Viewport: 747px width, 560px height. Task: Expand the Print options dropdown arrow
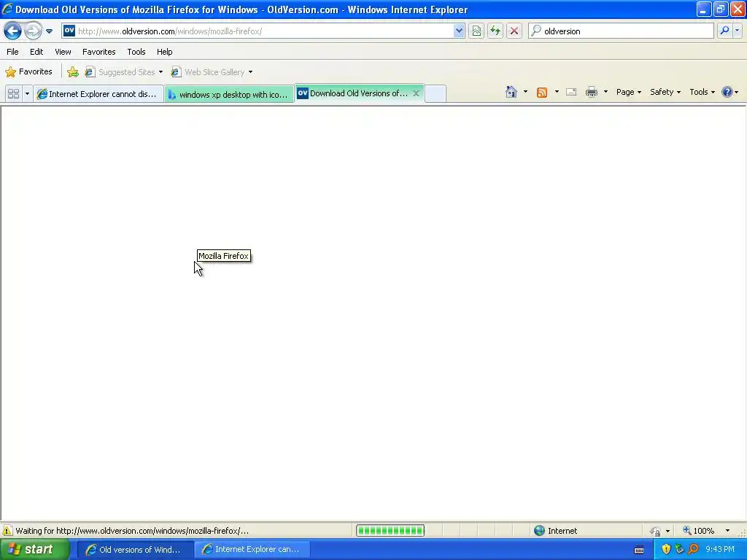605,92
